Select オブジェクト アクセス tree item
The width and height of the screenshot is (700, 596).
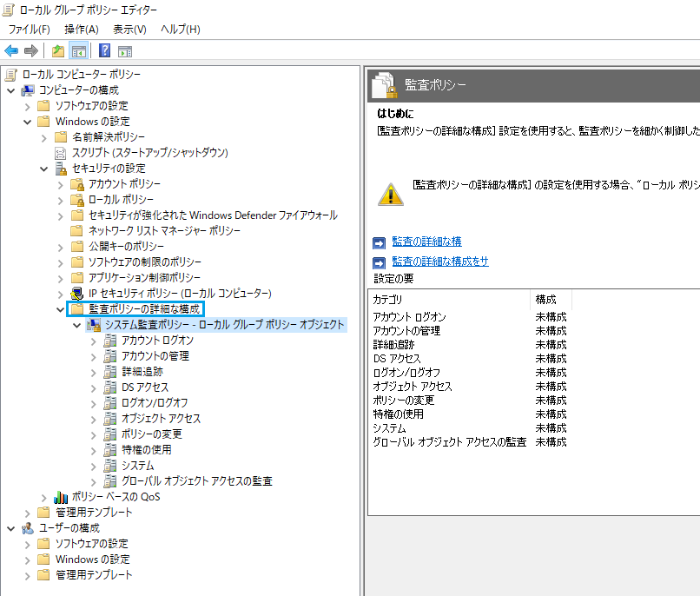[162, 419]
